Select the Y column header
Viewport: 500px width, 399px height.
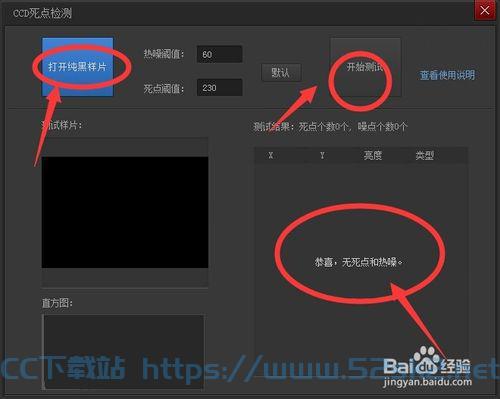(322, 155)
